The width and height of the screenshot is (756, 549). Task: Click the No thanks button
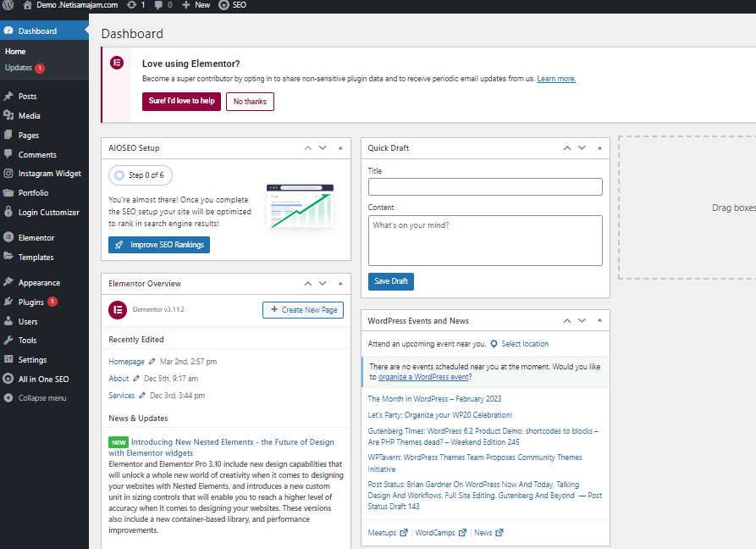(x=250, y=102)
